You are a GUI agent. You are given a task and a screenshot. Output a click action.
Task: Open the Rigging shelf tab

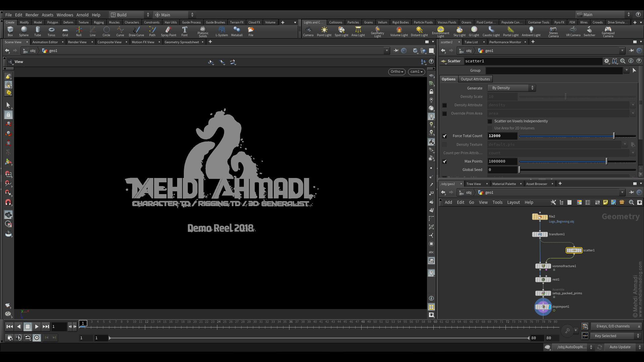99,22
